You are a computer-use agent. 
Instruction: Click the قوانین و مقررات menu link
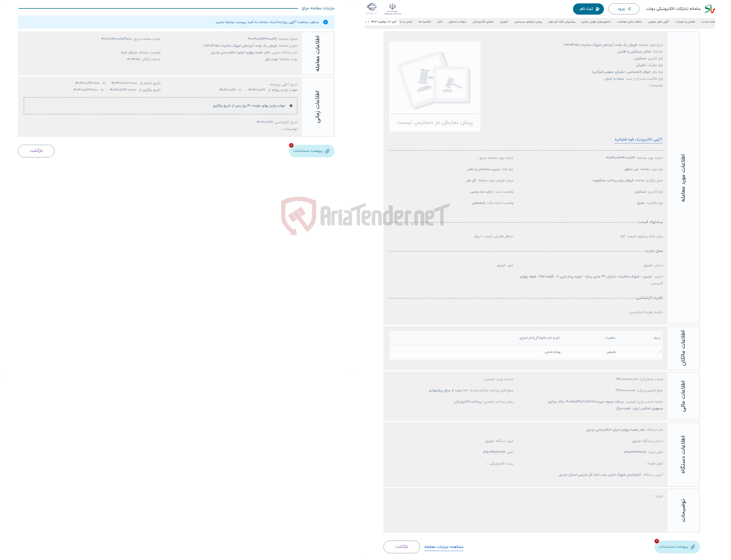pyautogui.click(x=694, y=25)
